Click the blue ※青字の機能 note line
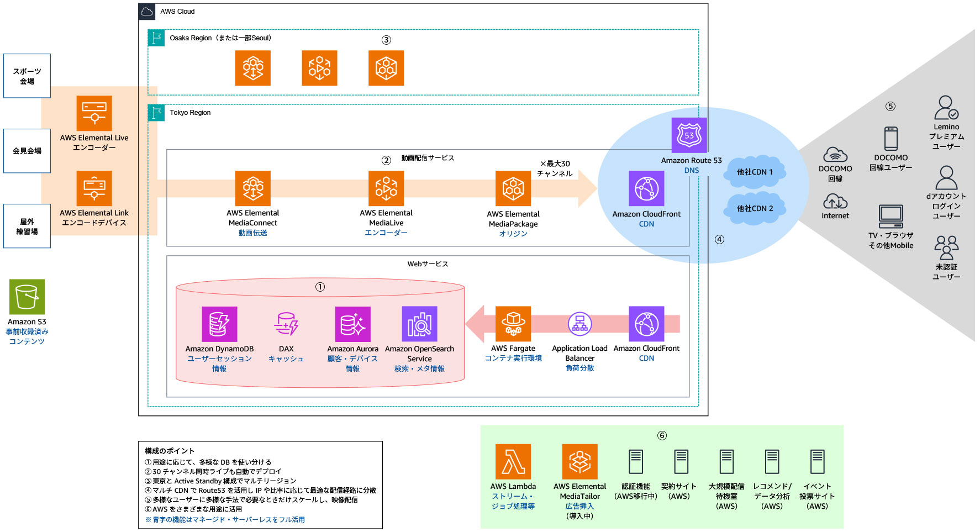The width and height of the screenshot is (980, 532). pyautogui.click(x=225, y=520)
